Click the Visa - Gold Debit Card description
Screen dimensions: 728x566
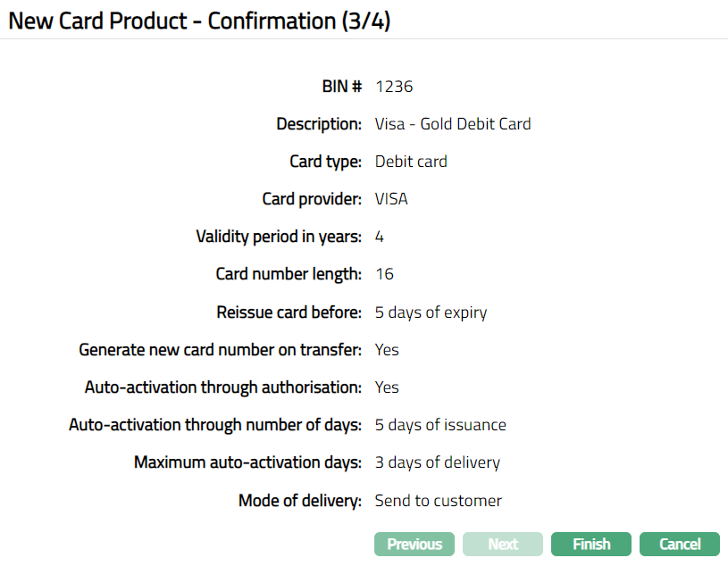[453, 124]
